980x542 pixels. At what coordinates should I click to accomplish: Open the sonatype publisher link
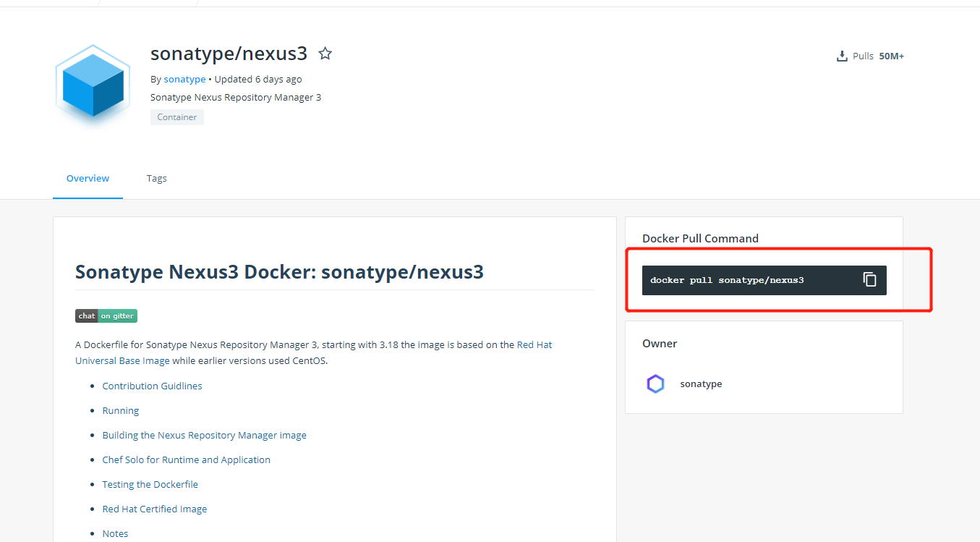pyautogui.click(x=184, y=79)
